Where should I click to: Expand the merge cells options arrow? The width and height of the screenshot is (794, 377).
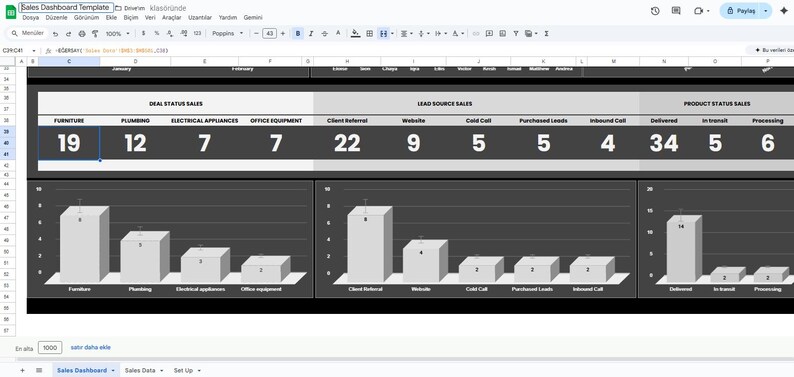392,33
